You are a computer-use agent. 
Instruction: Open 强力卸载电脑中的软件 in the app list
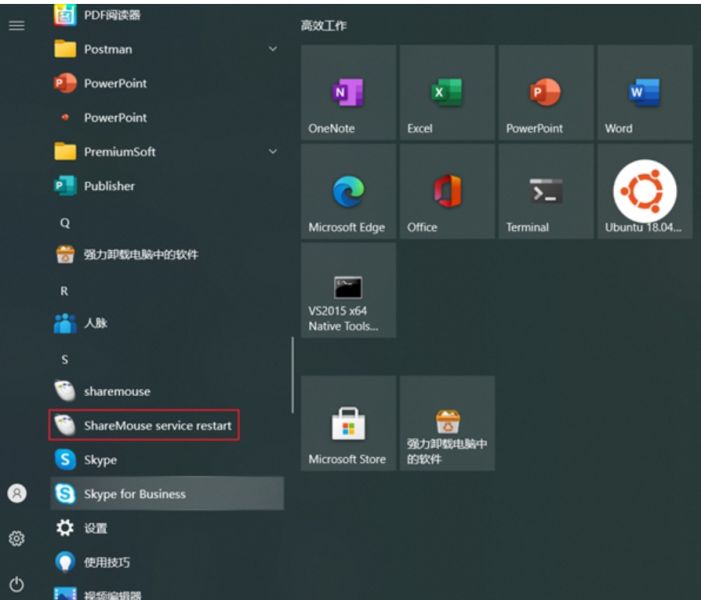[x=167, y=254]
